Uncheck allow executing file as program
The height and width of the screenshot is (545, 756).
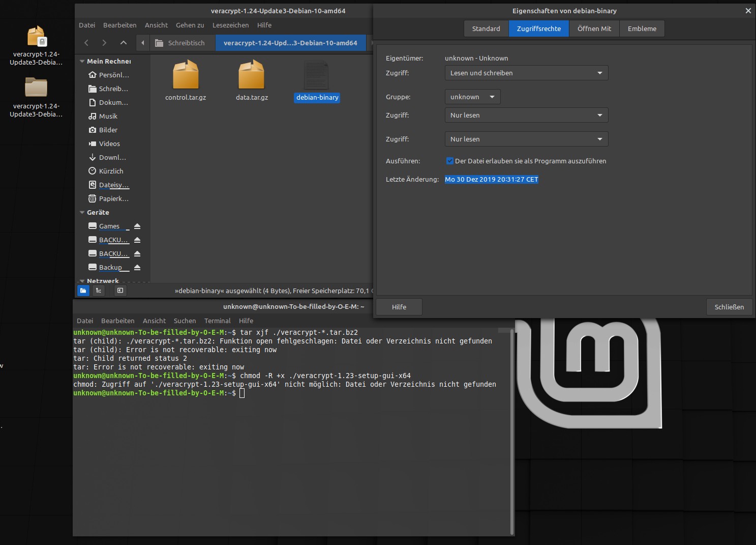click(450, 161)
